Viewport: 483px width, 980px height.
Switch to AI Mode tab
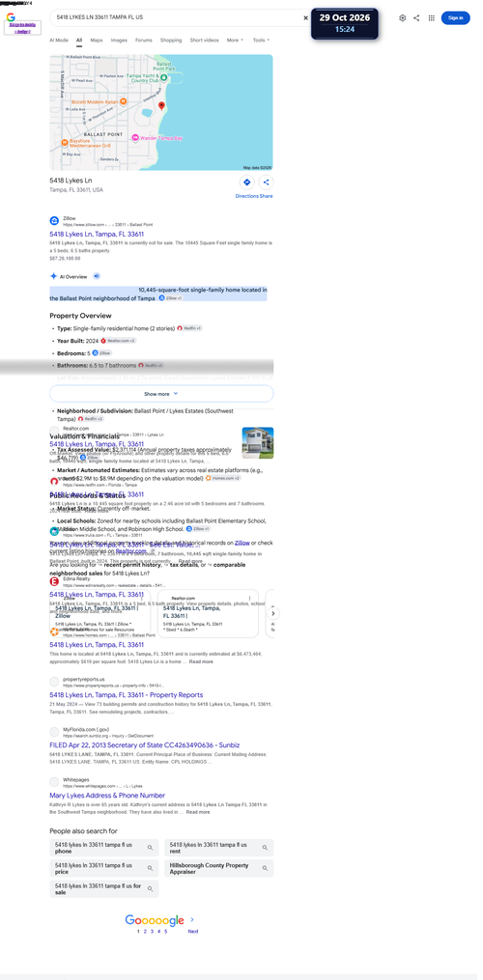click(59, 40)
